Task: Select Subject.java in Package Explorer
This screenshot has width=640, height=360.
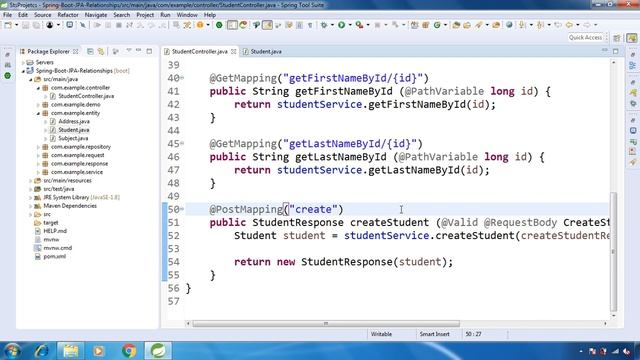Action: [73, 138]
